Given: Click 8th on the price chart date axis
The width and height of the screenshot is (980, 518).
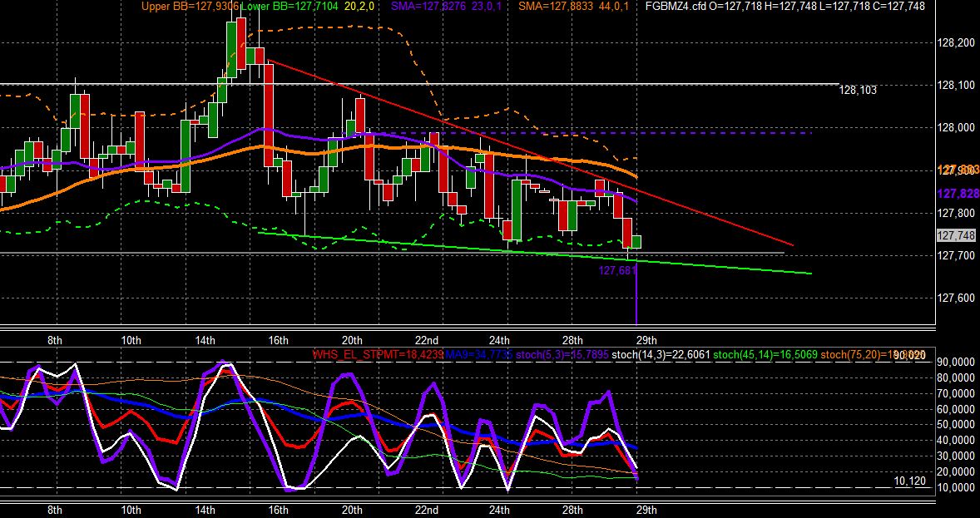Looking at the screenshot, I should 55,340.
